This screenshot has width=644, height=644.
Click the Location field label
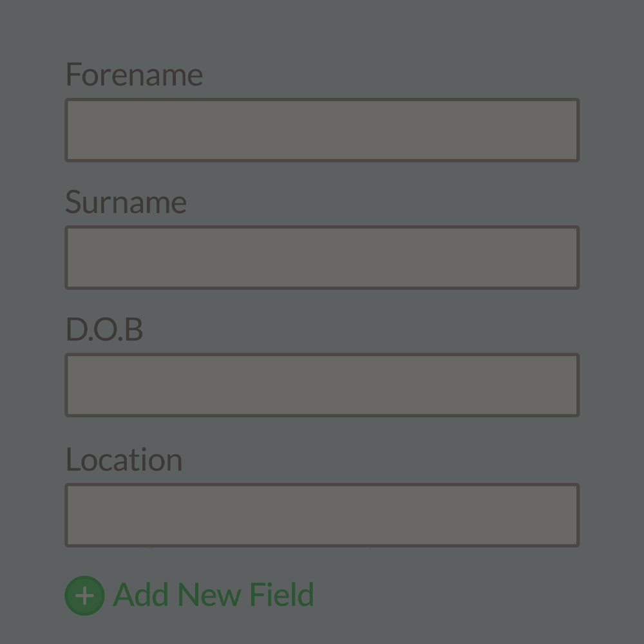pyautogui.click(x=124, y=459)
